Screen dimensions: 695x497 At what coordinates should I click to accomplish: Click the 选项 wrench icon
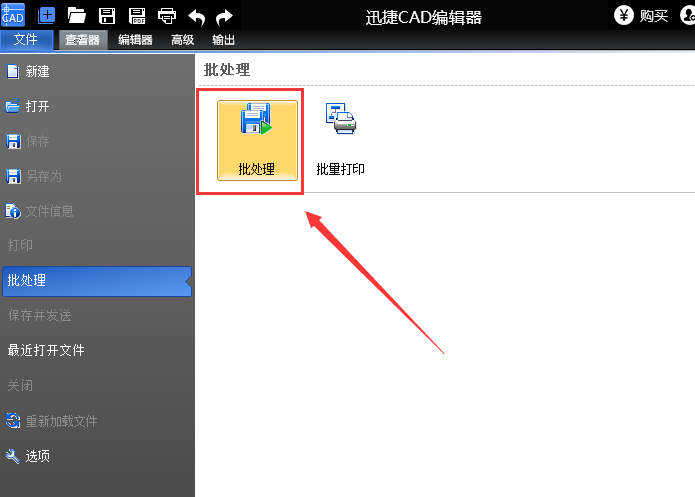point(12,456)
